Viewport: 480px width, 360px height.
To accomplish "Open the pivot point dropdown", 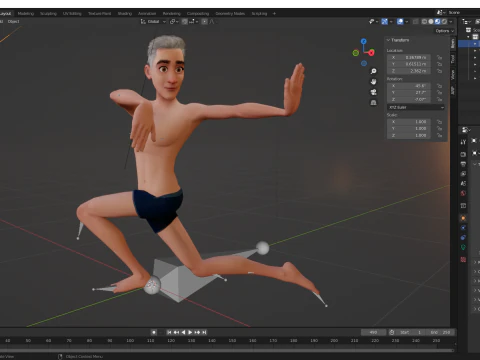I will click(x=174, y=21).
